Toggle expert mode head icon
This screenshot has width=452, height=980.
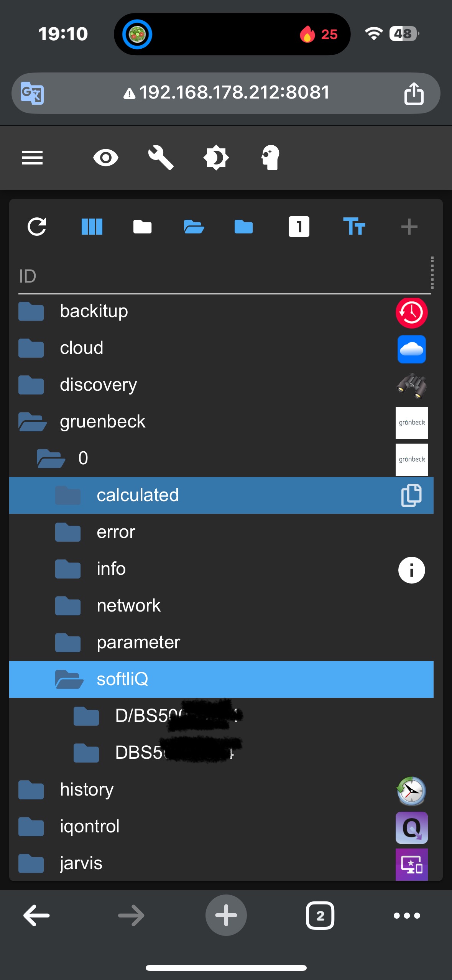(270, 158)
